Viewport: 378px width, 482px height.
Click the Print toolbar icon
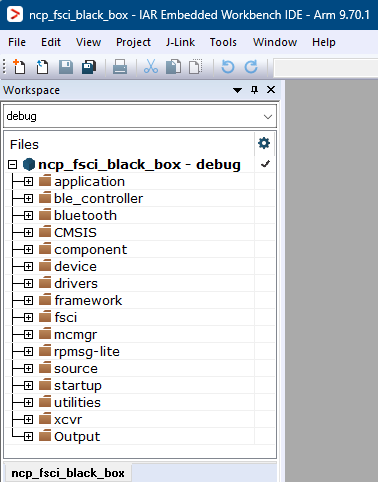coord(120,66)
